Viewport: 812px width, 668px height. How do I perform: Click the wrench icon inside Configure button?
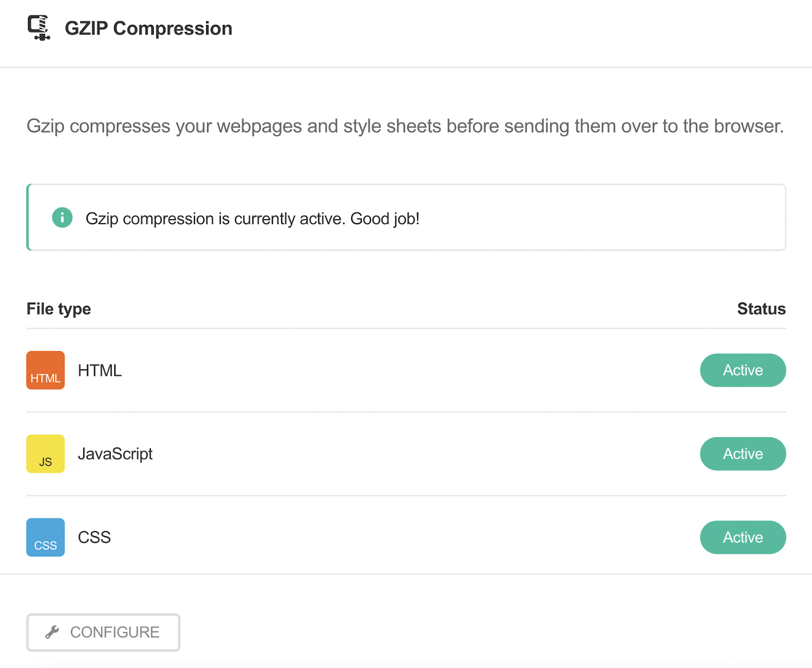point(52,631)
